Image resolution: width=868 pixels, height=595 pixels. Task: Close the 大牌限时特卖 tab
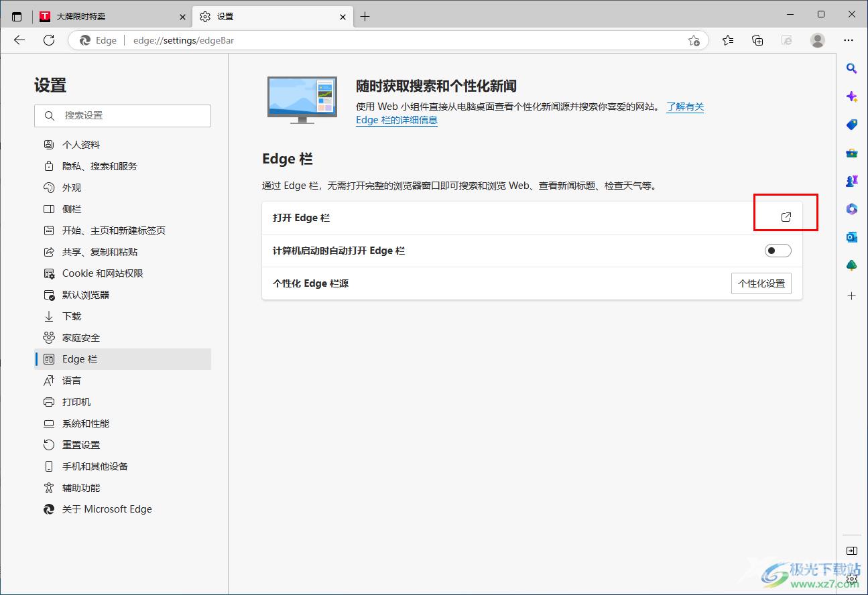tap(182, 17)
